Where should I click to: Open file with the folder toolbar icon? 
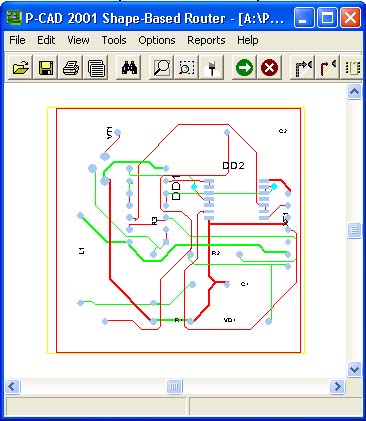pos(20,68)
